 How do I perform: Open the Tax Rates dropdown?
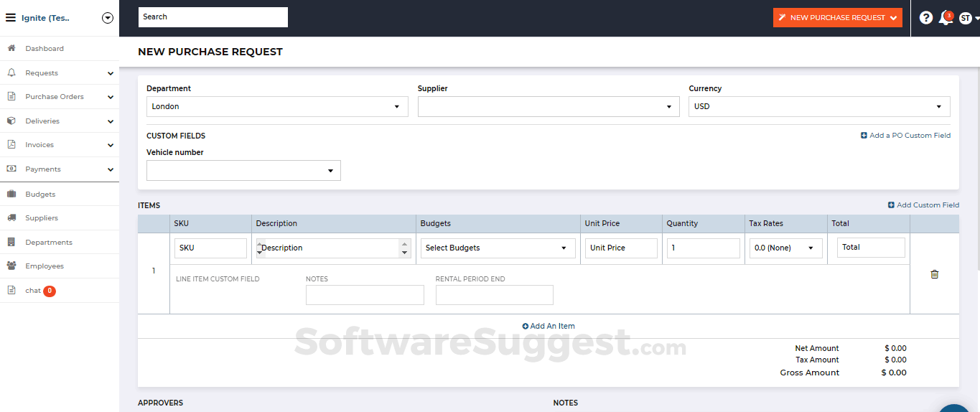(785, 248)
